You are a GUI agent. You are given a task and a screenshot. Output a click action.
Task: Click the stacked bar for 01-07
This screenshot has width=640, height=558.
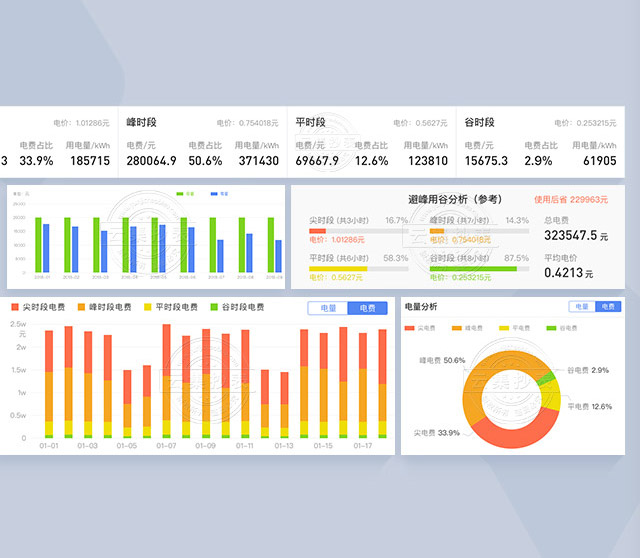166,380
